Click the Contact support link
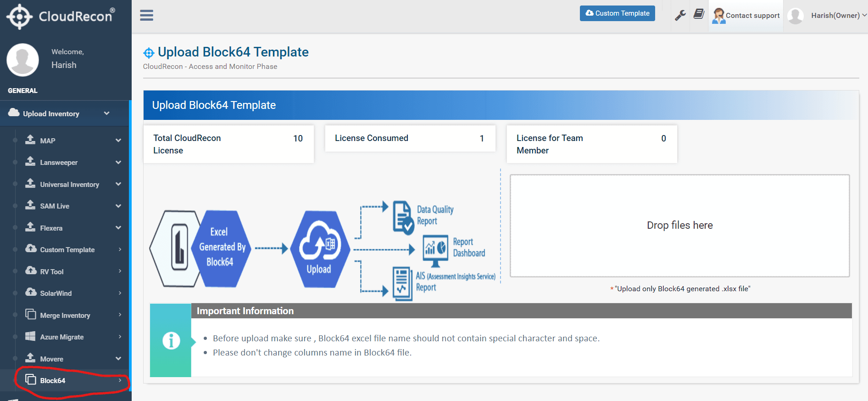The height and width of the screenshot is (401, 868). [x=746, y=16]
